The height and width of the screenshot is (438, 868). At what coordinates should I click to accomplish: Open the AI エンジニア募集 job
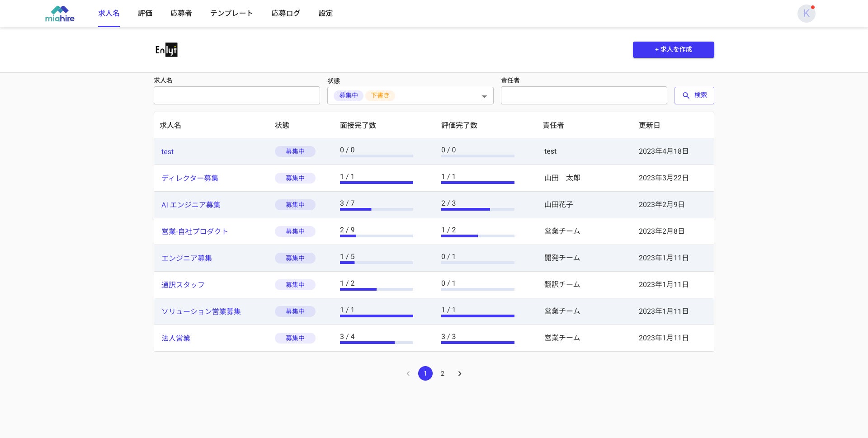point(191,205)
